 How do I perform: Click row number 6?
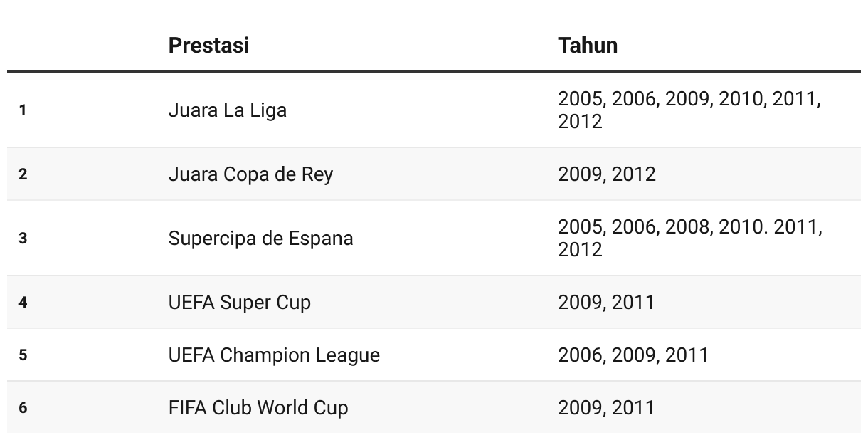23,408
